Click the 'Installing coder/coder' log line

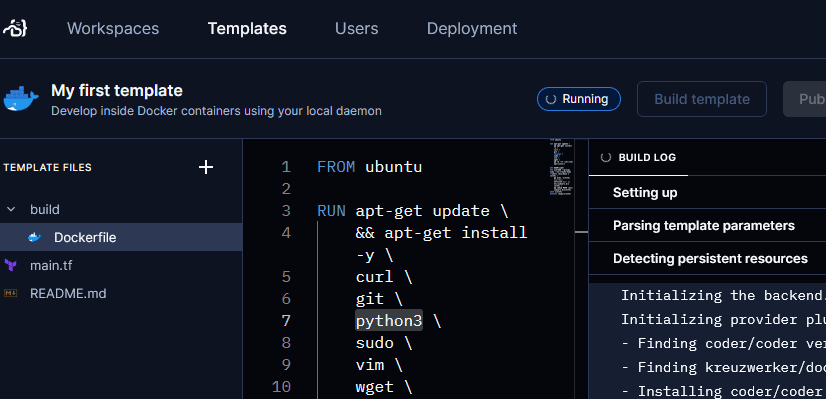click(x=723, y=391)
